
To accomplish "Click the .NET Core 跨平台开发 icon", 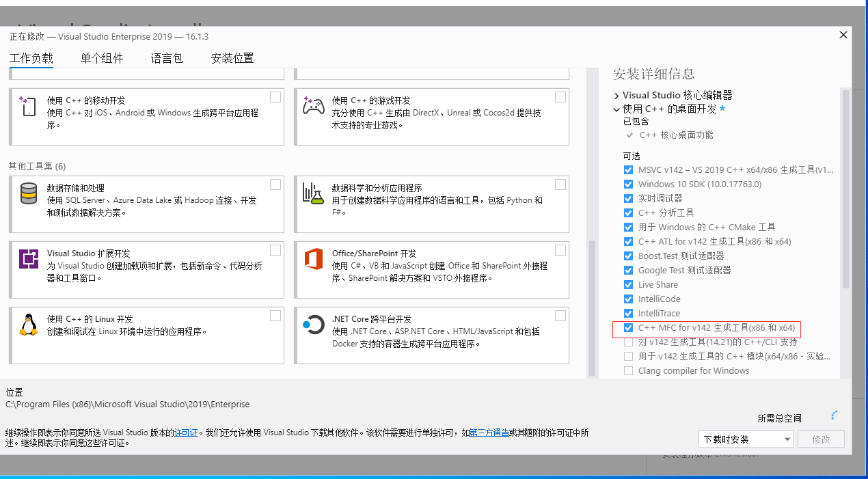I will click(x=313, y=326).
